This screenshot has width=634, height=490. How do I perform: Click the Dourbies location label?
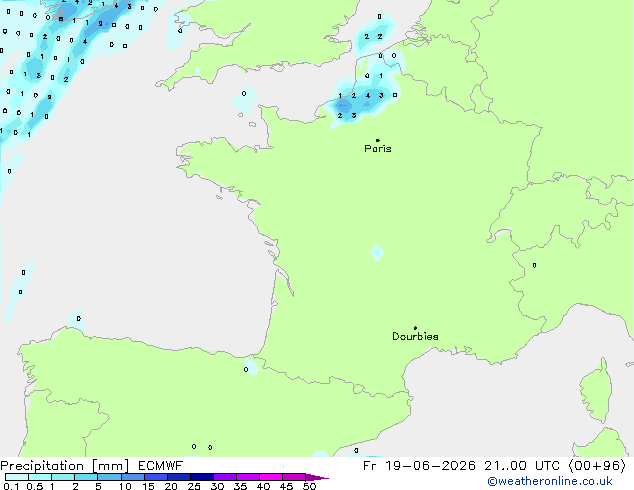coord(415,336)
